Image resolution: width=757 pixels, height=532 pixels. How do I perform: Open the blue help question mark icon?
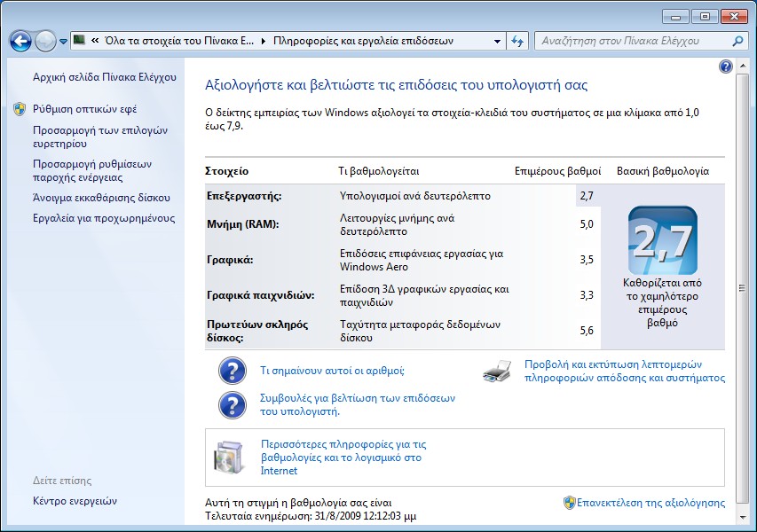coord(726,66)
